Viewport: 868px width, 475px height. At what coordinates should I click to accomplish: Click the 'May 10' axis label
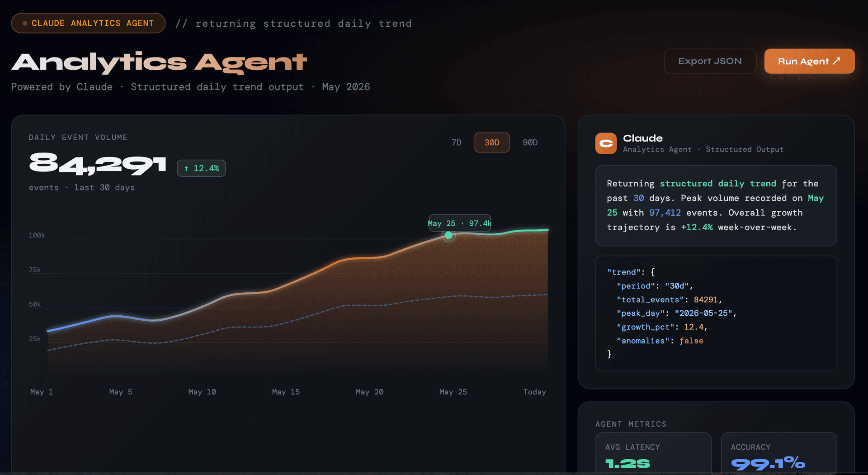pyautogui.click(x=202, y=392)
